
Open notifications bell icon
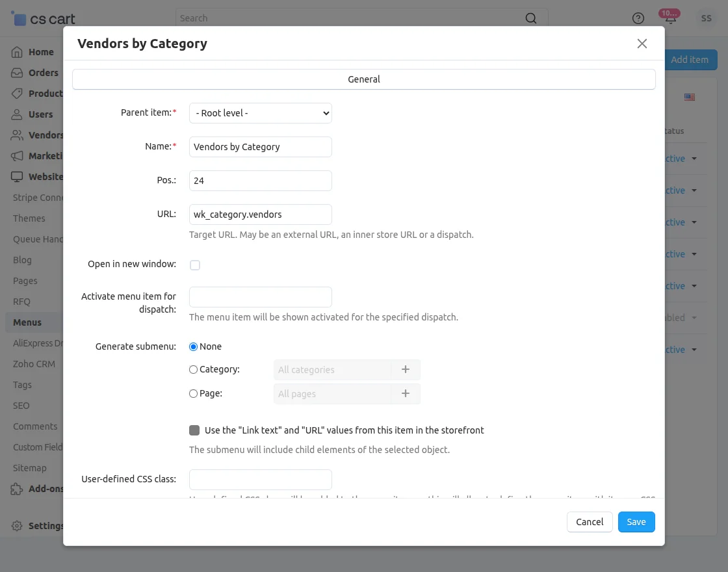coord(670,18)
